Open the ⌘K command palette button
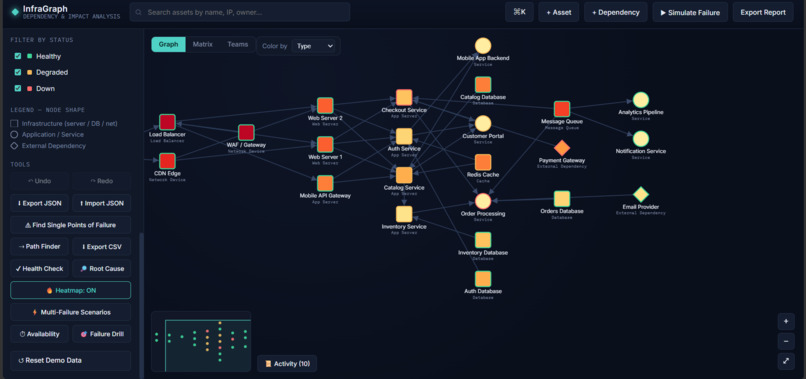The height and width of the screenshot is (379, 806). coord(519,12)
